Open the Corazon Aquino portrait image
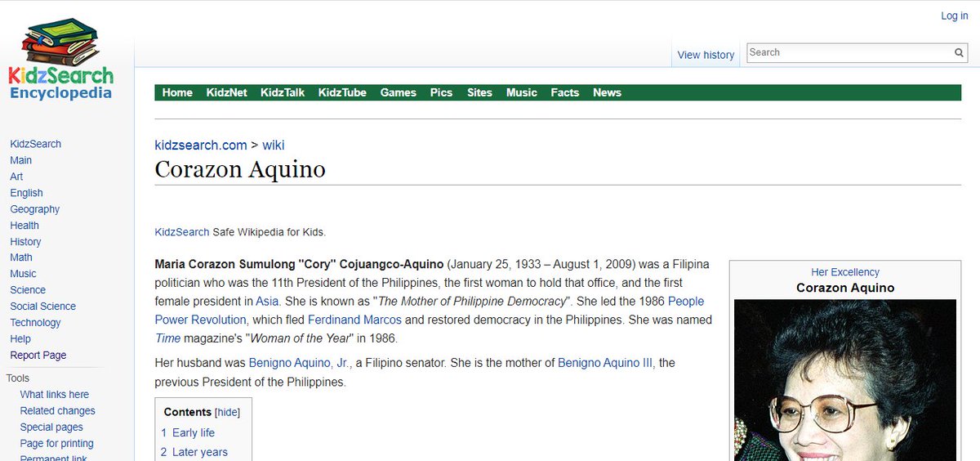The image size is (980, 461). [845, 380]
